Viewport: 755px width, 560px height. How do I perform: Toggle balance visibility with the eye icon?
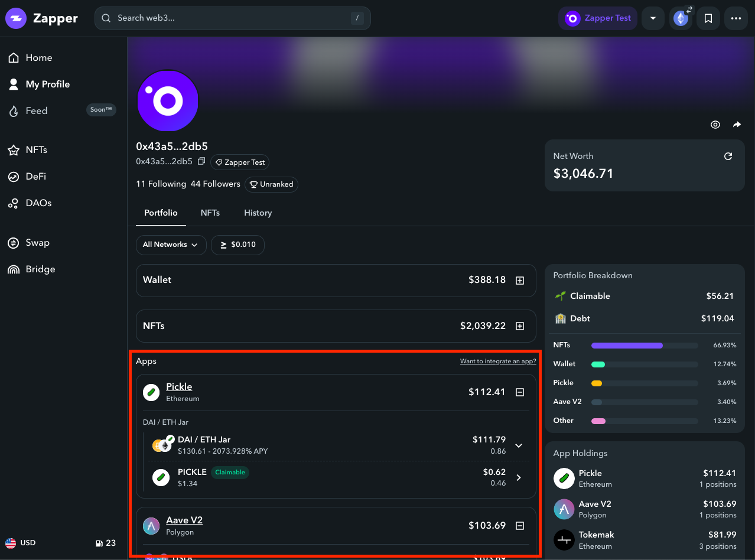click(x=715, y=125)
